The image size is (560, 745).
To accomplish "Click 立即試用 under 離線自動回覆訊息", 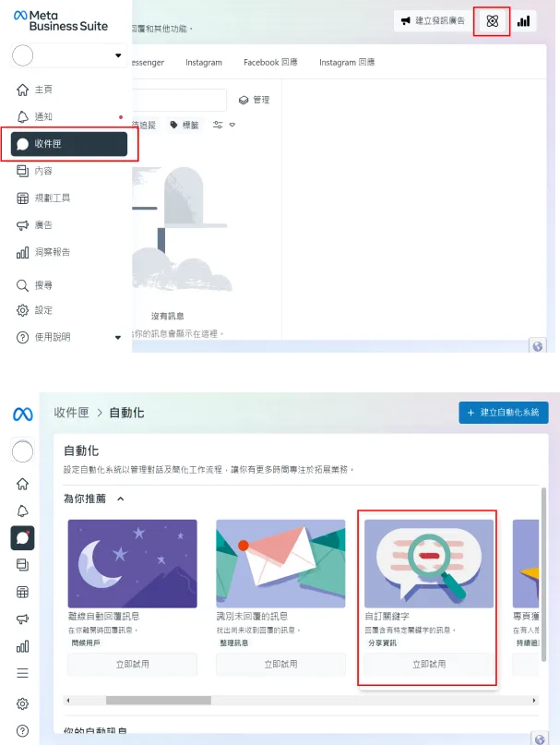I will [133, 665].
